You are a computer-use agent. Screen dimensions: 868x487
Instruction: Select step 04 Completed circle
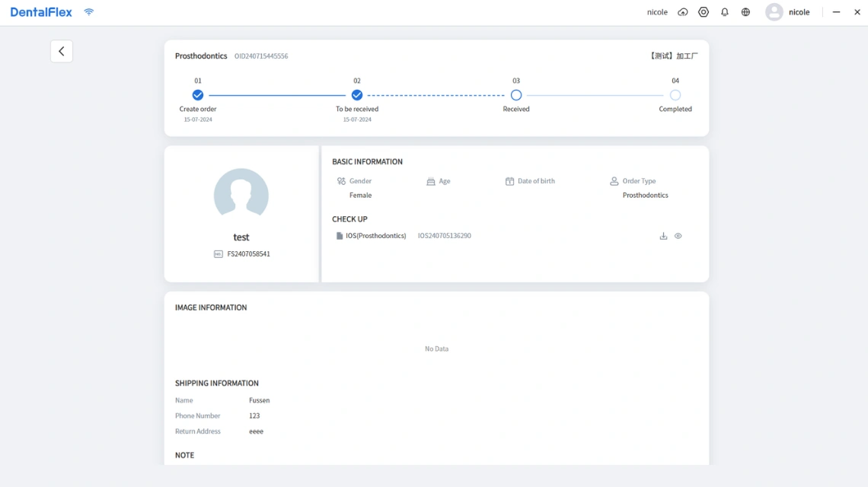coord(675,95)
